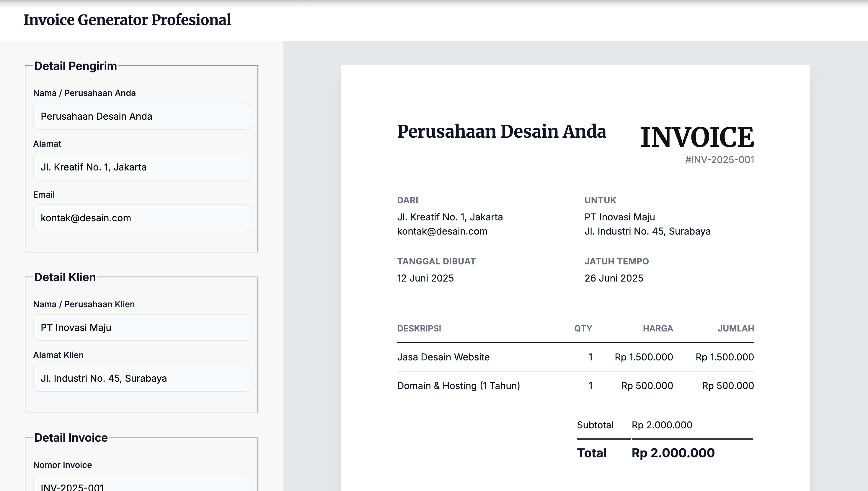Click the Subtotal label
This screenshot has width=868, height=491.
pyautogui.click(x=595, y=425)
